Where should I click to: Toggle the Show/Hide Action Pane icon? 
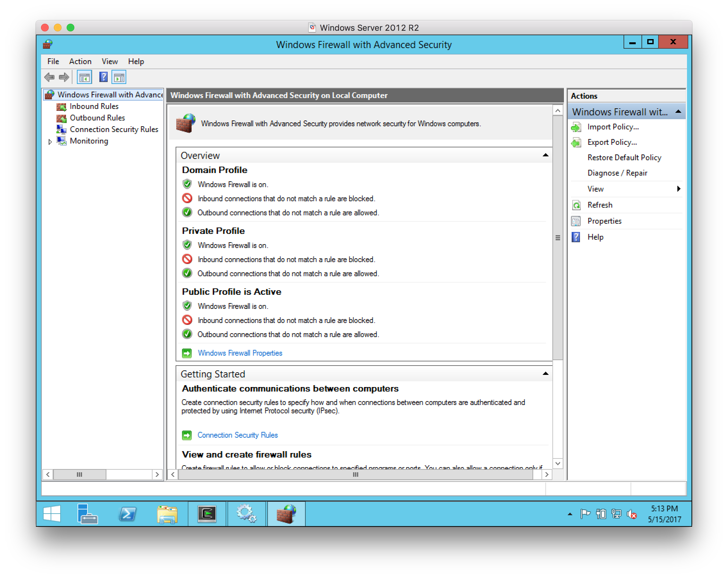click(x=119, y=77)
